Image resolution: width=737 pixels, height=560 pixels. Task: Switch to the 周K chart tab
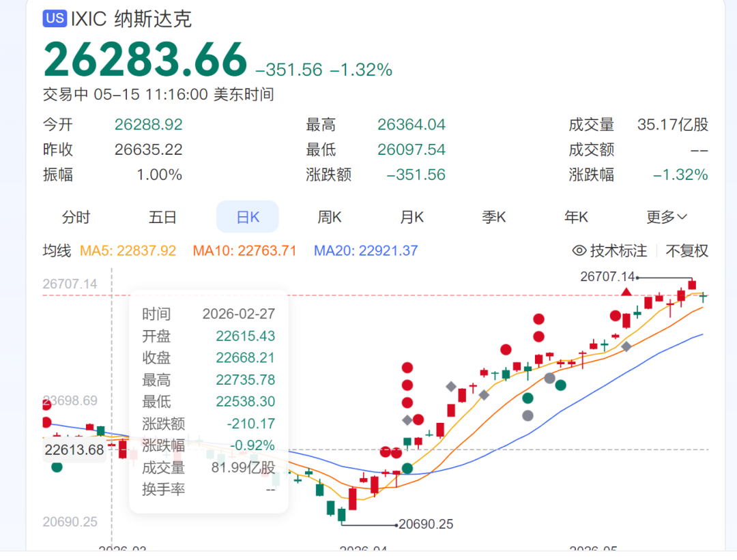[x=330, y=217]
